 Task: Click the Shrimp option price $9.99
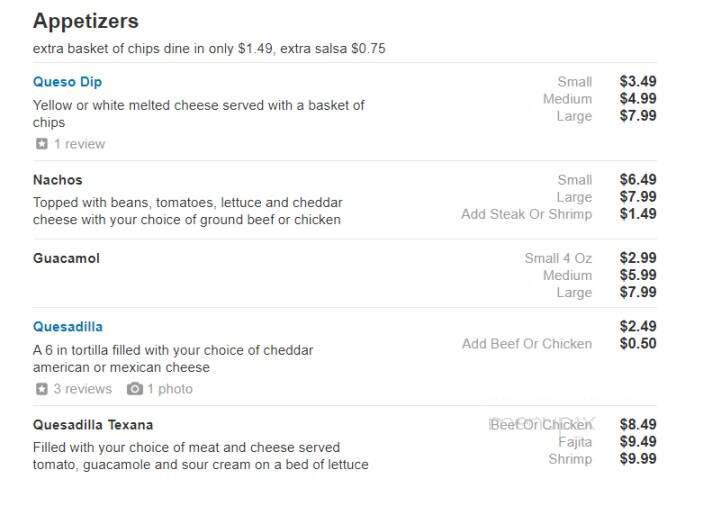pos(638,459)
